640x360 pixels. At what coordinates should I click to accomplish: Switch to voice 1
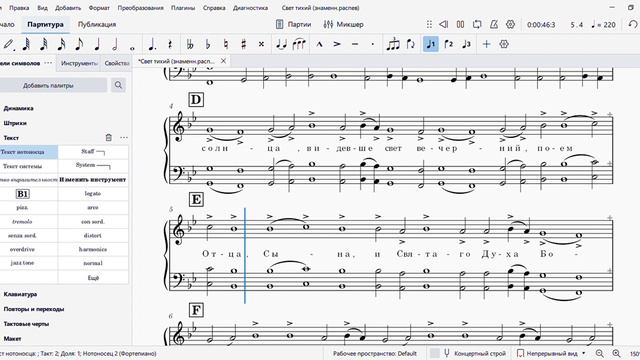(431, 44)
